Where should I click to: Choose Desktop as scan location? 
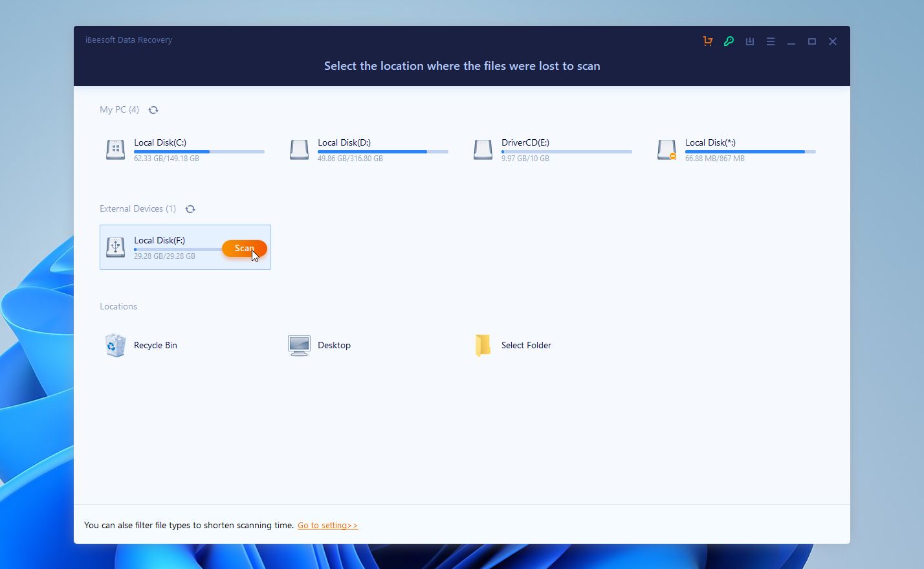click(334, 345)
